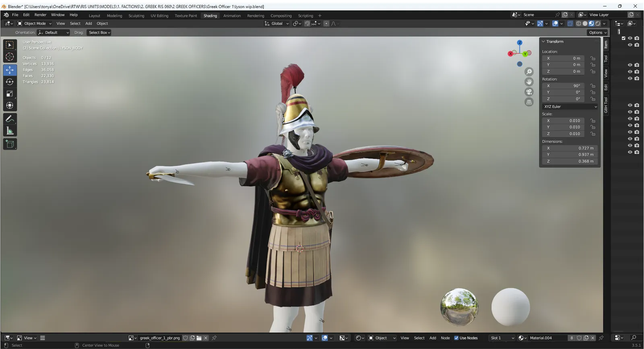Open the Node menu in shader editor

(x=445, y=338)
